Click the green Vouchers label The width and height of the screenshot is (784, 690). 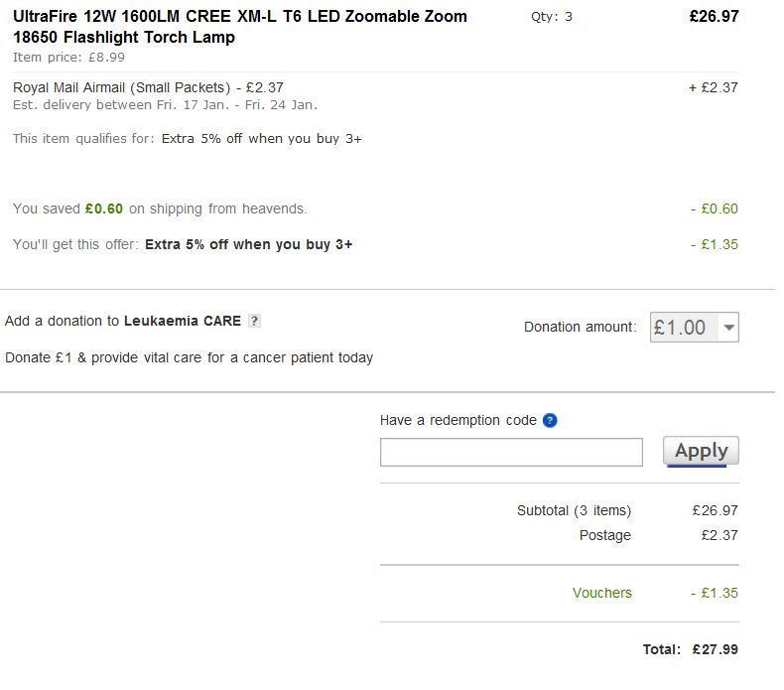[x=601, y=593]
